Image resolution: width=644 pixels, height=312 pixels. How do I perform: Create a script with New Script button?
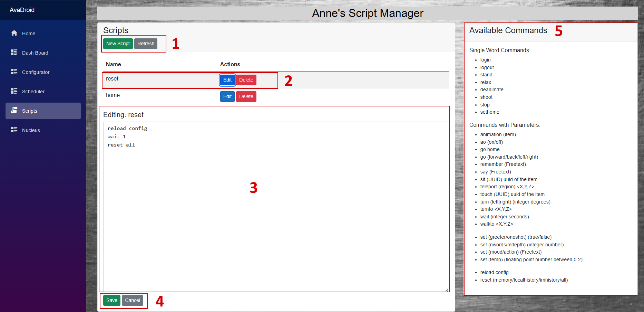pos(118,44)
